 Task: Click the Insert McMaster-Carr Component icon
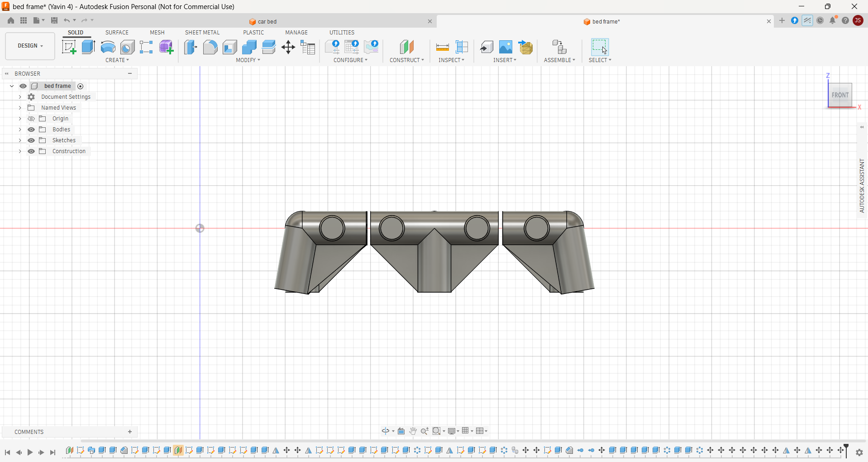pos(525,47)
